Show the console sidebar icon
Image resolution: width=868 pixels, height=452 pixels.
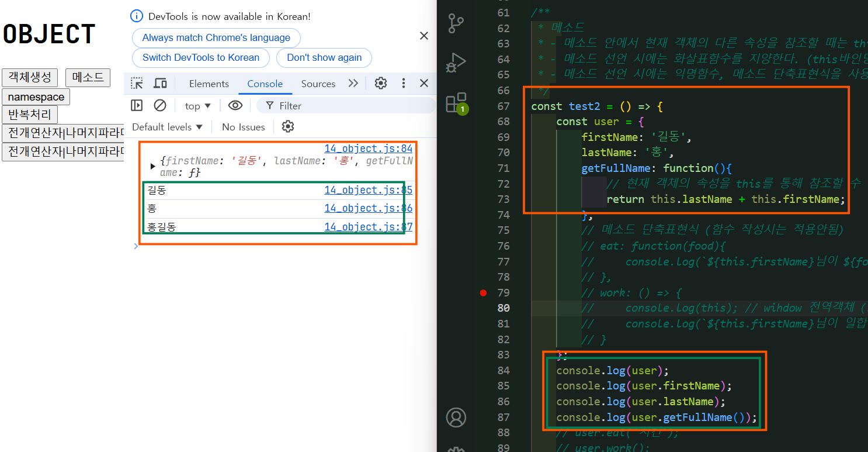click(137, 105)
